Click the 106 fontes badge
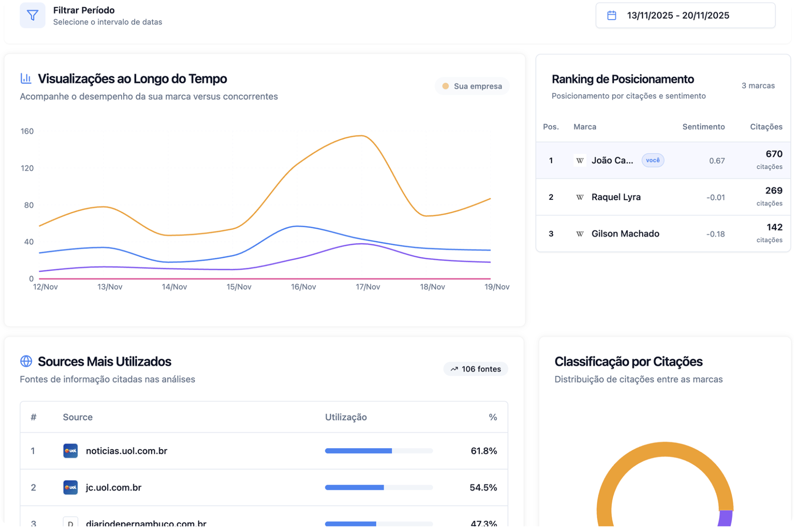794x532 pixels. point(476,369)
